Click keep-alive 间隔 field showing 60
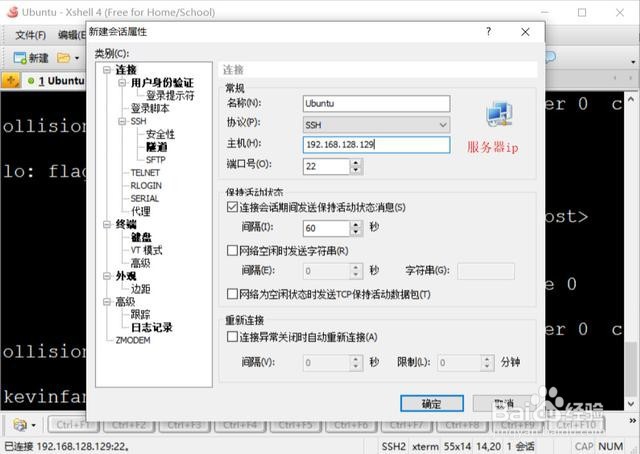 click(x=326, y=228)
